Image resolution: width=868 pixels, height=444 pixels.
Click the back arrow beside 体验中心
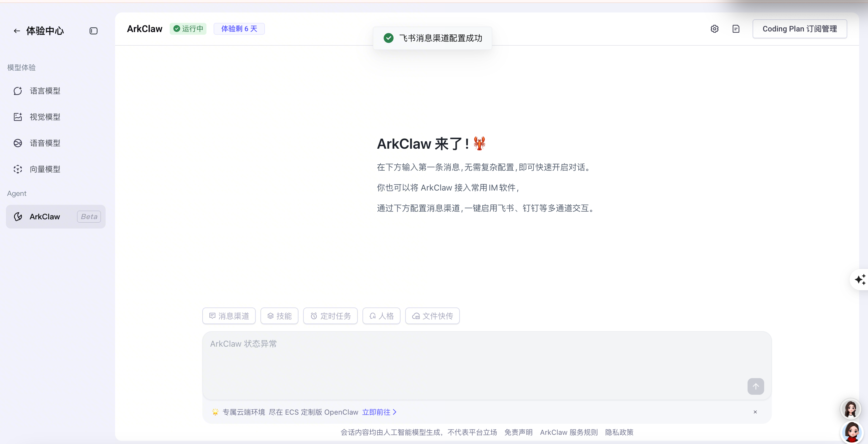(17, 31)
